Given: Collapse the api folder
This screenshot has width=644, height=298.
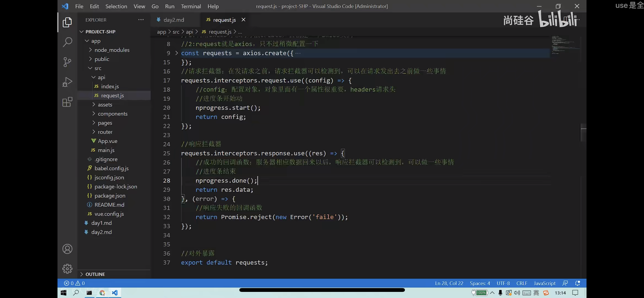Looking at the screenshot, I should pos(101,77).
